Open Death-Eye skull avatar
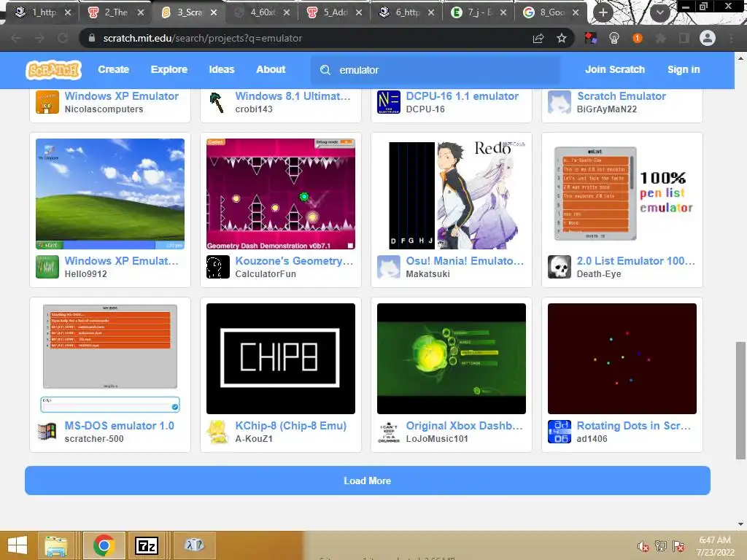The image size is (747, 560). 560,267
